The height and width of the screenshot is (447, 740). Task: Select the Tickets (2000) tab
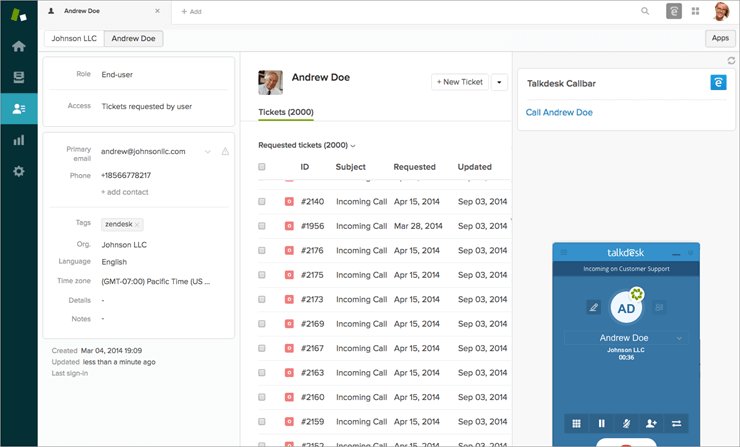[x=286, y=111]
